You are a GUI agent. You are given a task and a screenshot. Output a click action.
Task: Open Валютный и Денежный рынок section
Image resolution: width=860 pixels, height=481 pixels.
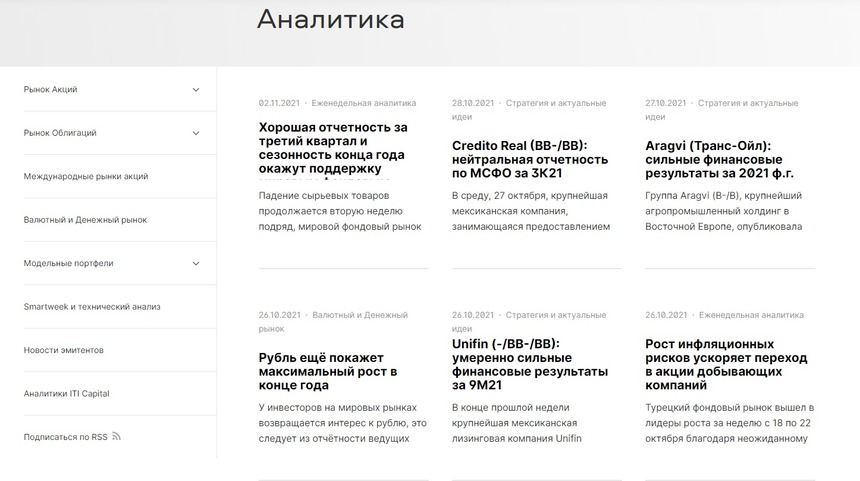tap(85, 220)
